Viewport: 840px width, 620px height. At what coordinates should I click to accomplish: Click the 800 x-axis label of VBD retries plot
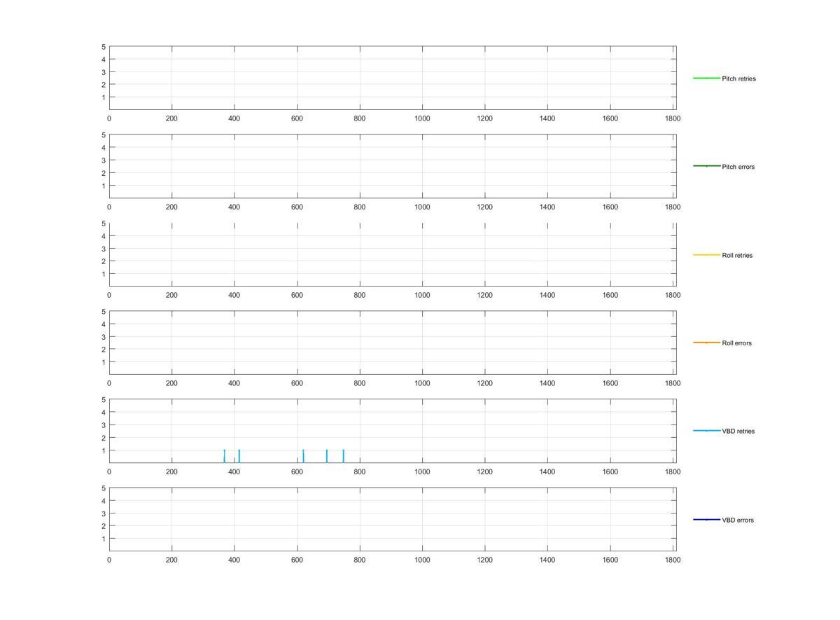click(x=360, y=472)
